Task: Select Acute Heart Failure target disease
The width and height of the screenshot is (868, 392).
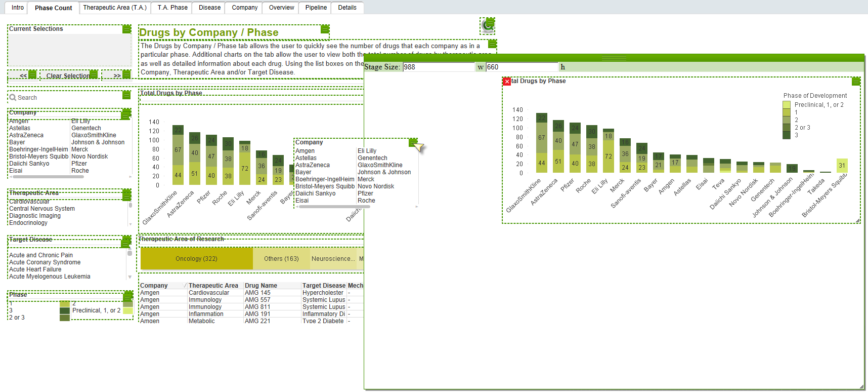Action: coord(35,269)
